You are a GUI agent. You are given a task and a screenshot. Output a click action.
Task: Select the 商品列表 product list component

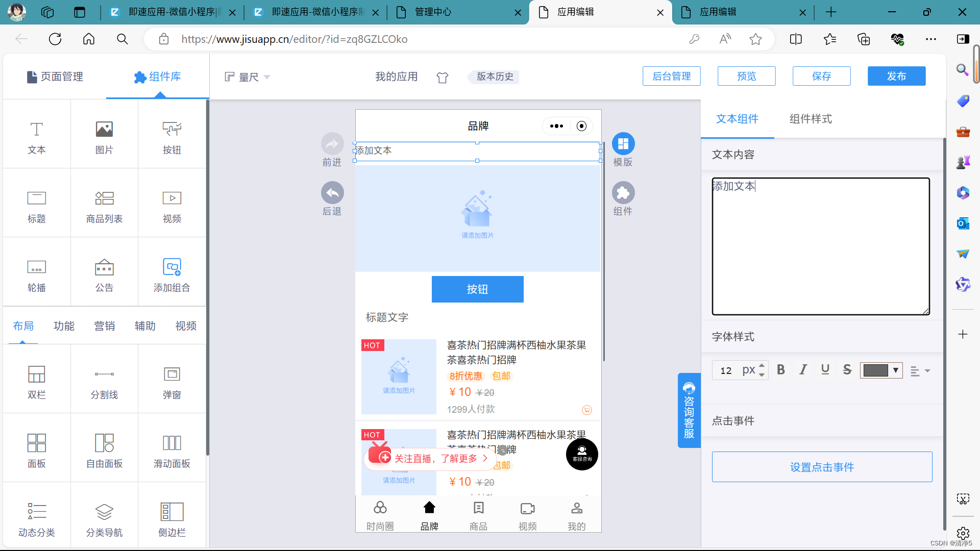pyautogui.click(x=104, y=206)
